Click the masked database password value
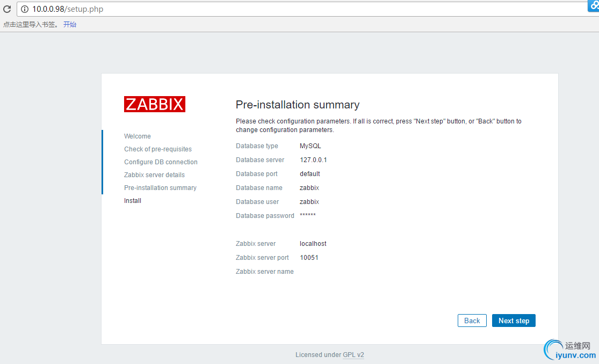This screenshot has width=599, height=364. [x=307, y=215]
